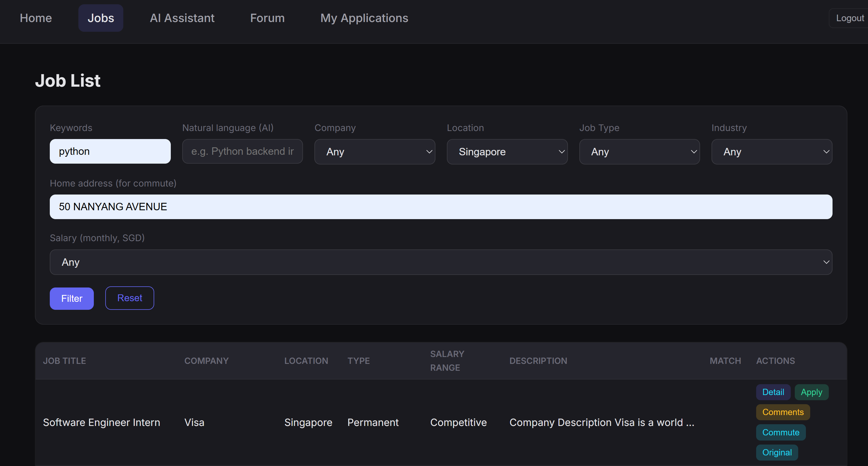Click the Reset button
The image size is (868, 466).
pyautogui.click(x=129, y=298)
